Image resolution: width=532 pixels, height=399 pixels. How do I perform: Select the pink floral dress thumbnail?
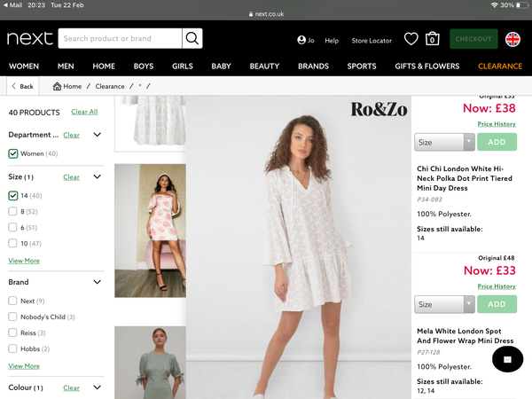[150, 229]
